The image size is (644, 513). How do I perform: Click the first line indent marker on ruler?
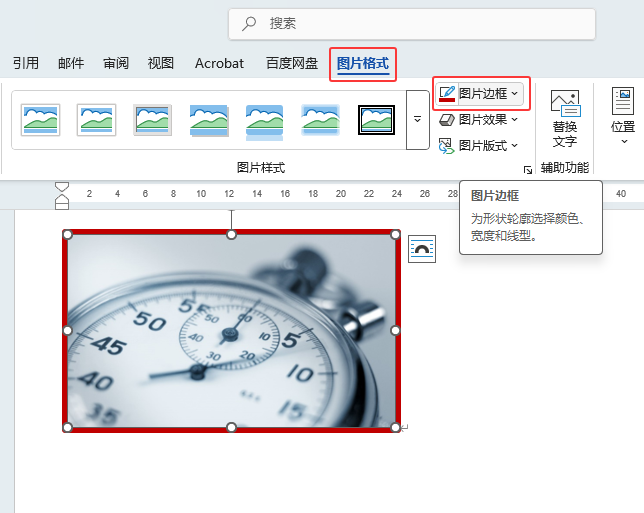pyautogui.click(x=62, y=187)
